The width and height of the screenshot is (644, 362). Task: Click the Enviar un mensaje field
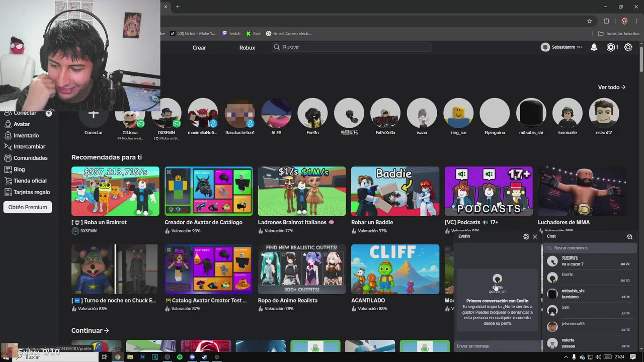coord(497,346)
